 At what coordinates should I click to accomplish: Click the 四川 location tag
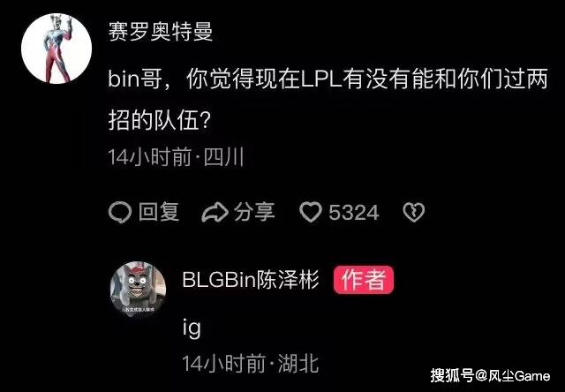click(223, 157)
